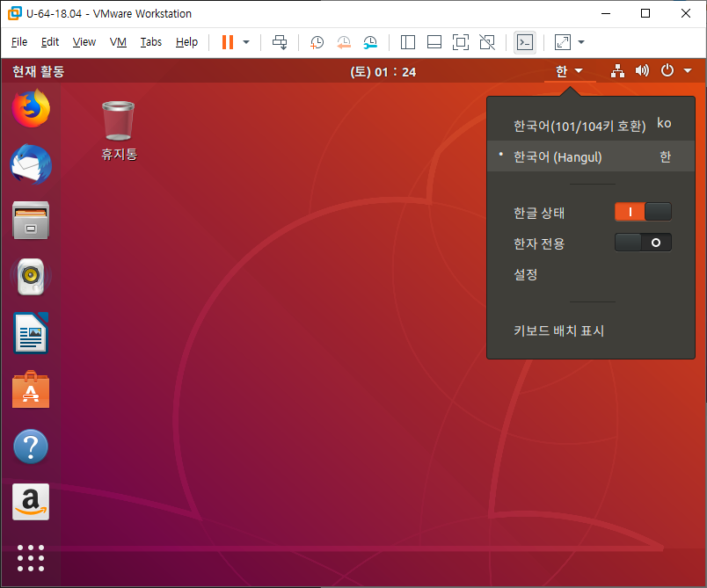Open Ubuntu Software center
The height and width of the screenshot is (588, 707).
pyautogui.click(x=31, y=389)
